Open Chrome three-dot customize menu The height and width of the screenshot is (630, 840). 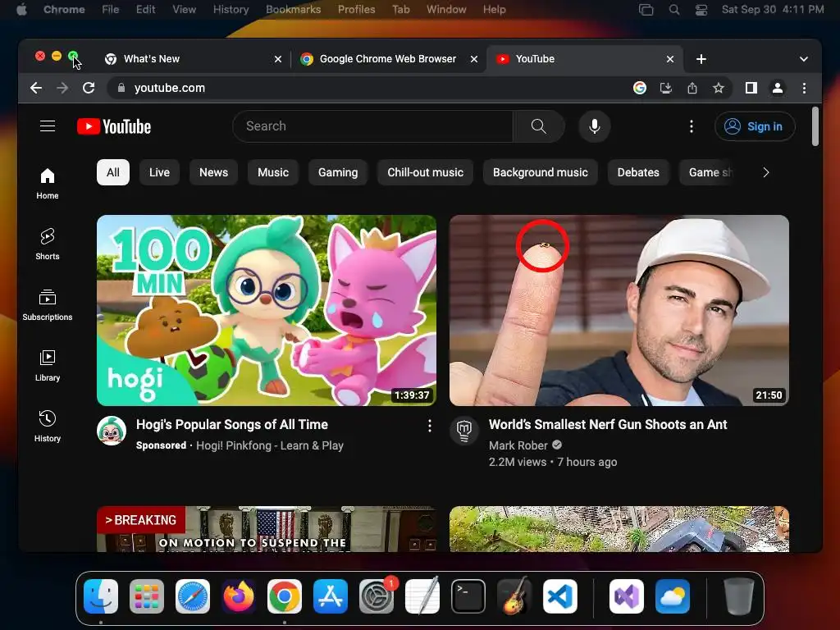click(x=804, y=88)
